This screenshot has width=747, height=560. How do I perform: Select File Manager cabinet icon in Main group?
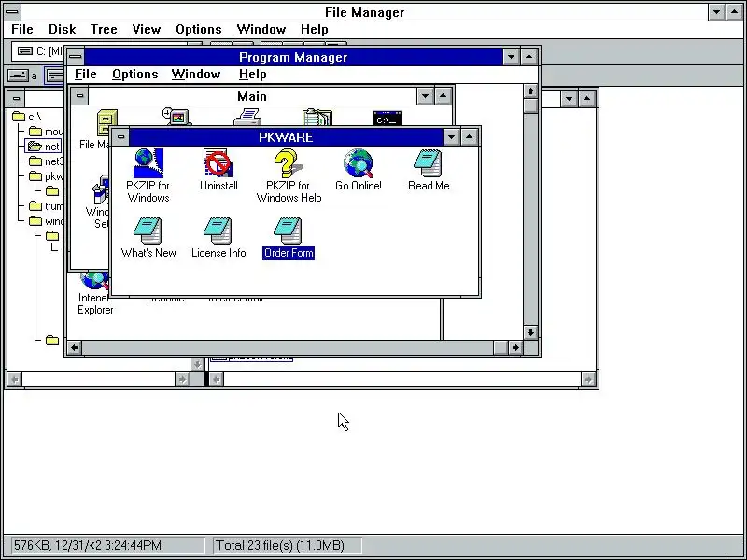pyautogui.click(x=107, y=122)
